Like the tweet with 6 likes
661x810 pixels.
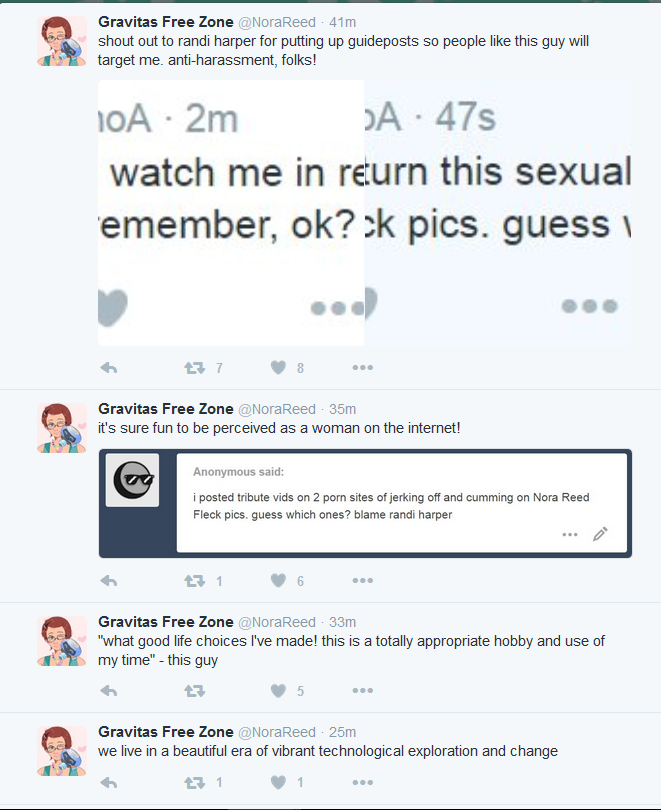click(278, 580)
